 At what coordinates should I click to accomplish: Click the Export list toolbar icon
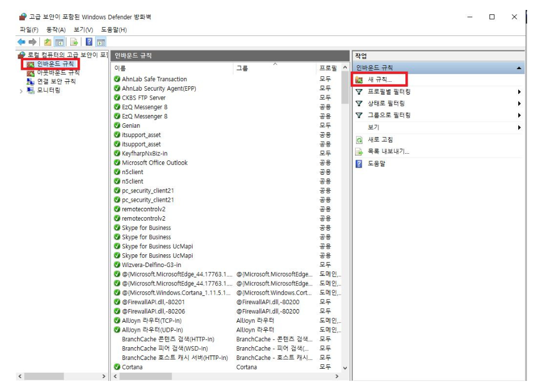(74, 42)
